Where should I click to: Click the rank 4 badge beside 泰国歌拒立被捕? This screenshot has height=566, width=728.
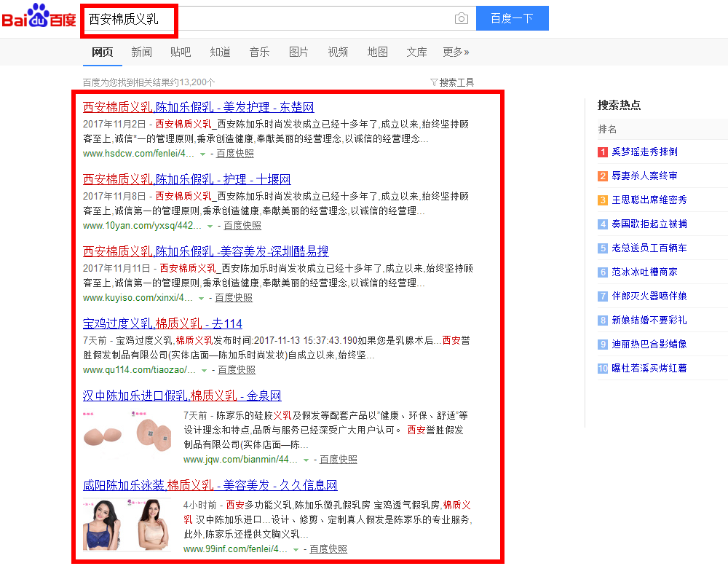pos(603,224)
